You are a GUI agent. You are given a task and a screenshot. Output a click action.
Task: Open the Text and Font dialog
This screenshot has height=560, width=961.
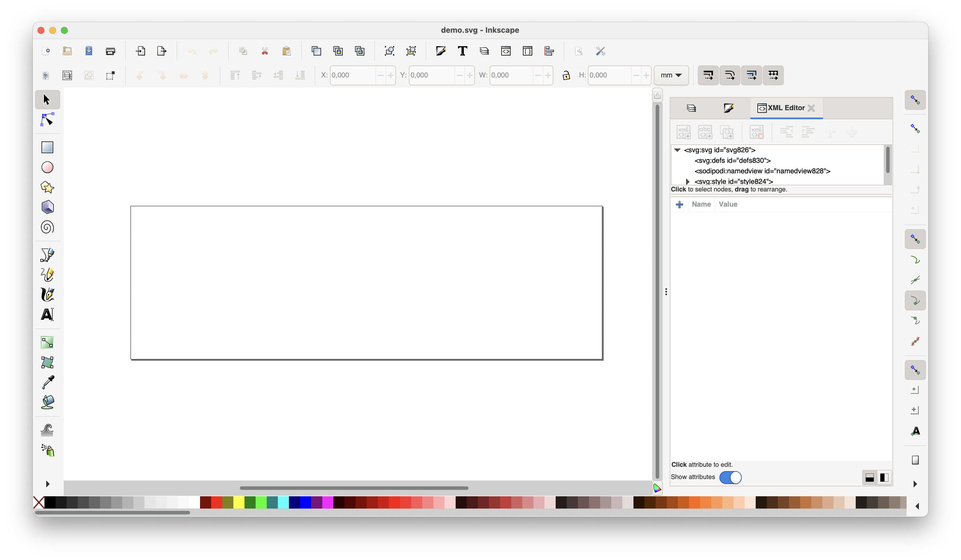click(463, 51)
